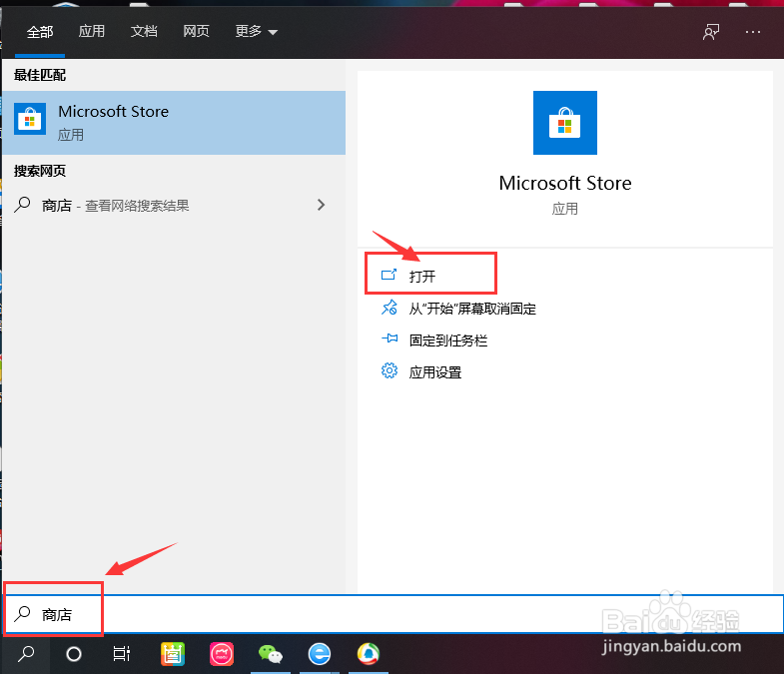Open the 360 browser in taskbar

coord(369,654)
